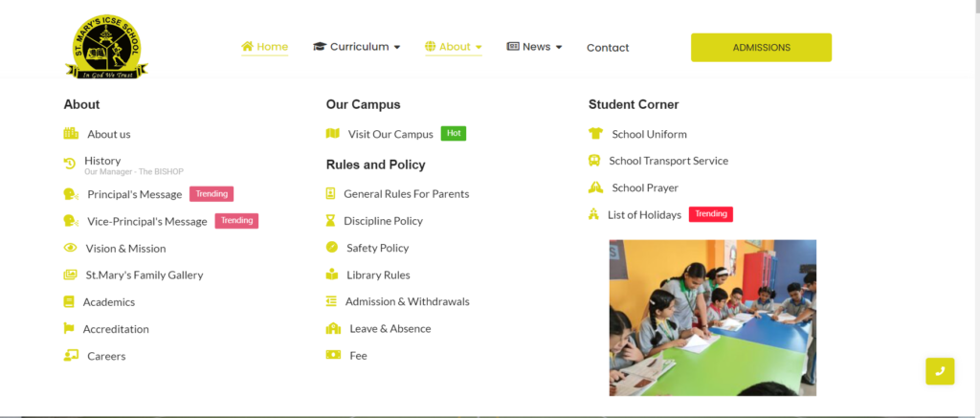Screen dimensions: 980x418
Task: Click the eye icon beside Vision & Mission
Action: point(70,248)
